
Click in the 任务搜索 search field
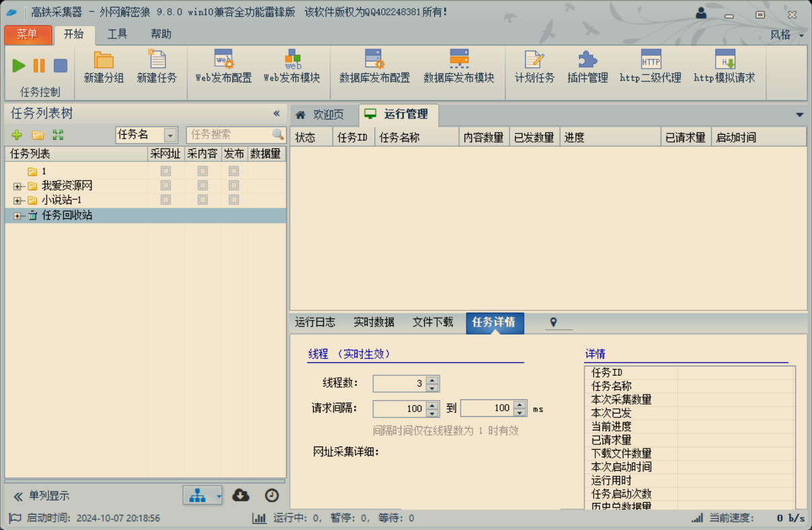[229, 135]
